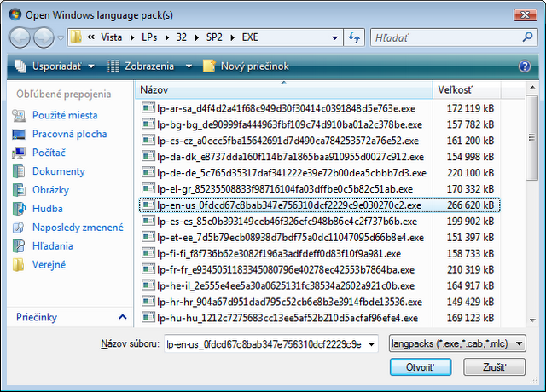Select lp-es-es language pack file
Screen dimensions: 546x392
tap(319, 222)
